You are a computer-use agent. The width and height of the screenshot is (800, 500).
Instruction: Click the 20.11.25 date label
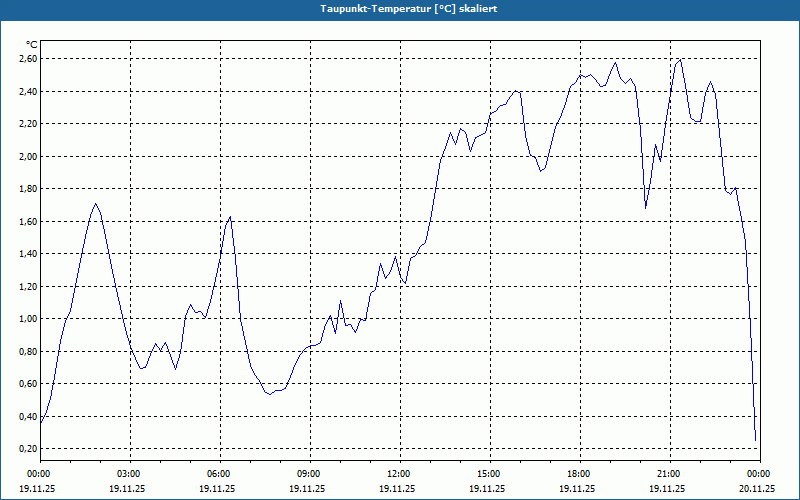click(757, 488)
